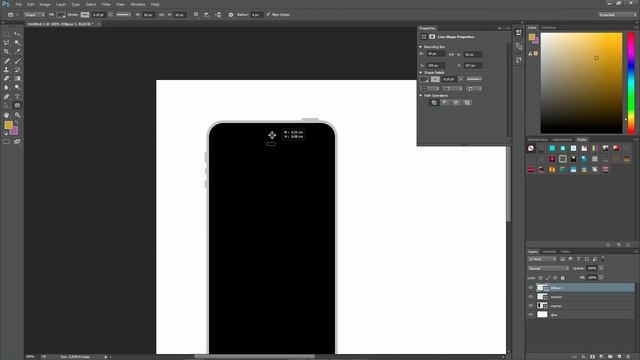This screenshot has width=640, height=360.
Task: Click the trash icon in Layers panel
Action: 629,357
